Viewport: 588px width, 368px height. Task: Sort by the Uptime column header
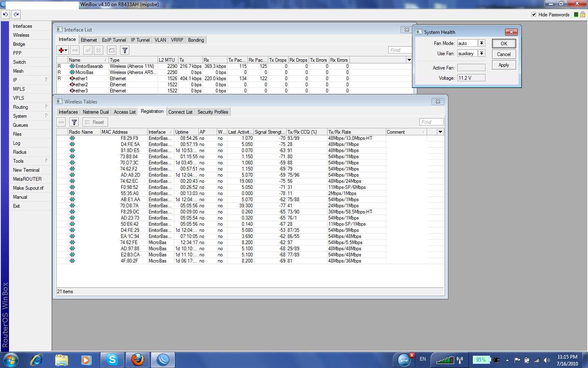(x=186, y=132)
